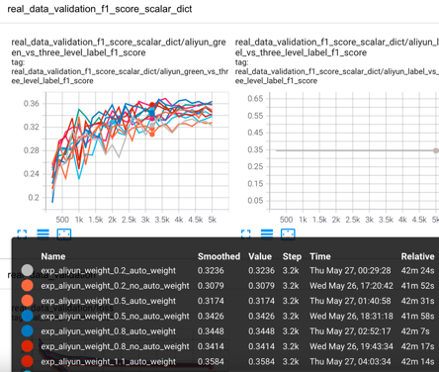Click the time Wed May 26, 17:20:42
439x372 pixels.
click(351, 286)
